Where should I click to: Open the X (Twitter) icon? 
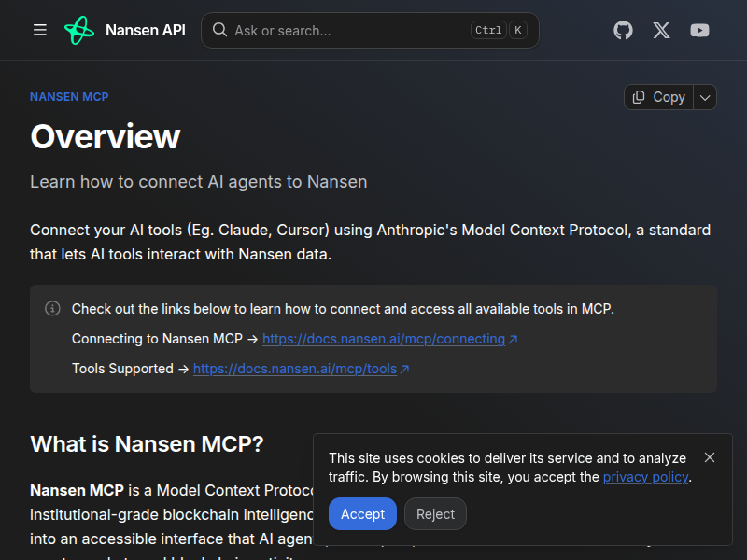661,30
